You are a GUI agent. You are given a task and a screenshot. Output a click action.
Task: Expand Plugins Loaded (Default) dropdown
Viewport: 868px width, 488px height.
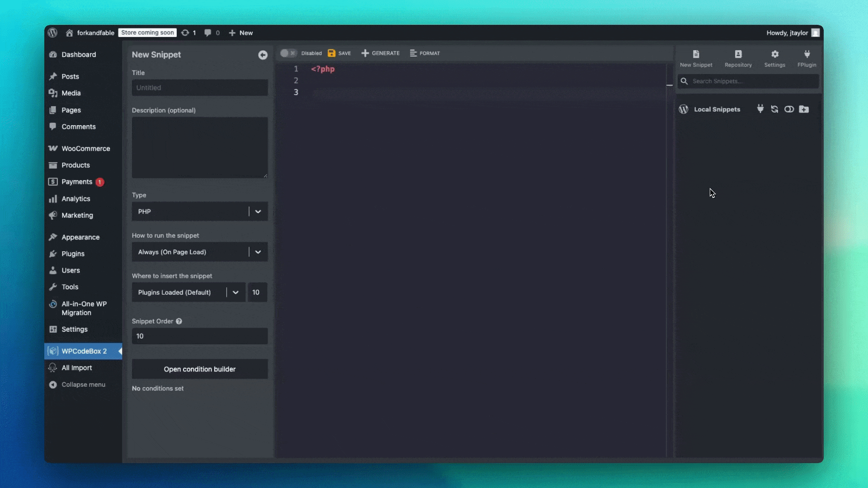[x=235, y=292]
